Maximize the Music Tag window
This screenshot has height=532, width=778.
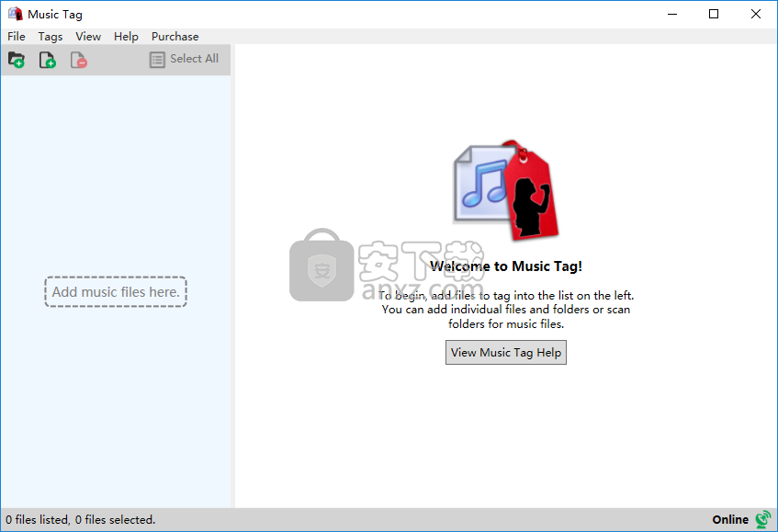pyautogui.click(x=714, y=14)
